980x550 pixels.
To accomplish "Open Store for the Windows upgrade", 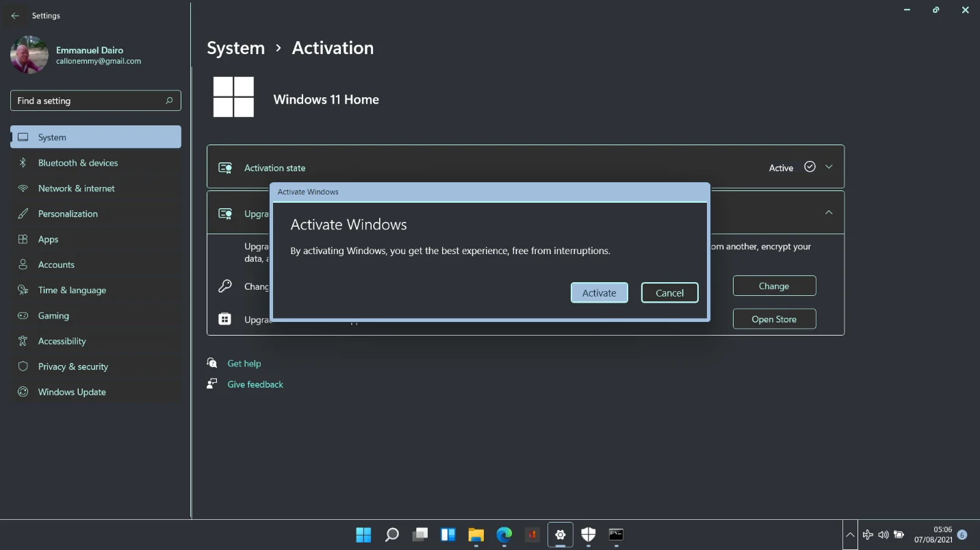I will coord(774,319).
